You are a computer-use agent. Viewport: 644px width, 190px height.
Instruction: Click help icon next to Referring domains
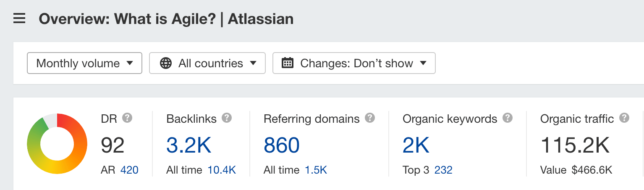point(370,118)
